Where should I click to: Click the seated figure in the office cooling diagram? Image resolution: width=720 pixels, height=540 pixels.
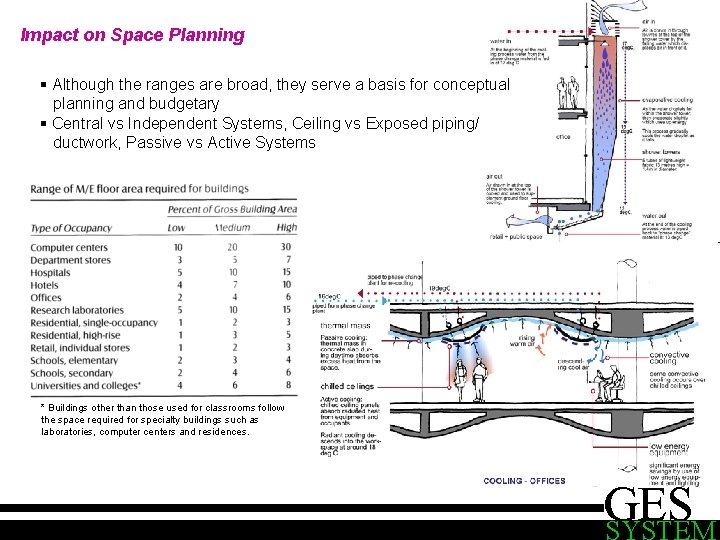pyautogui.click(x=610, y=383)
